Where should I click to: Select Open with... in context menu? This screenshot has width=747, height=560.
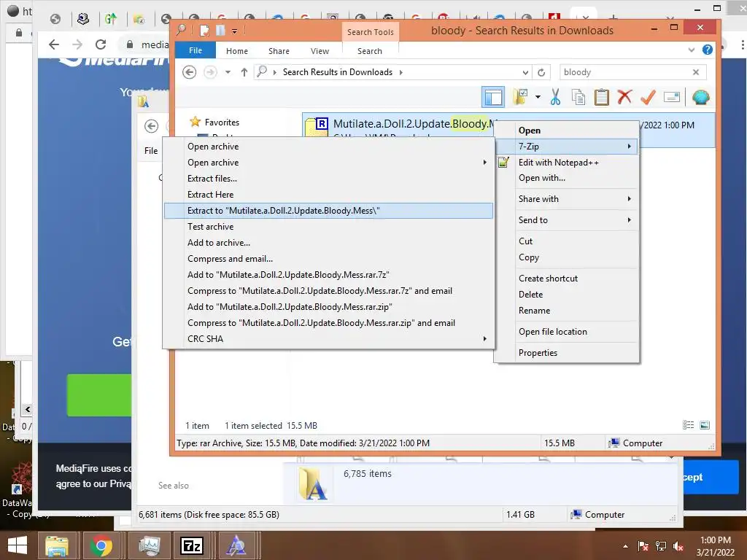tap(566, 178)
